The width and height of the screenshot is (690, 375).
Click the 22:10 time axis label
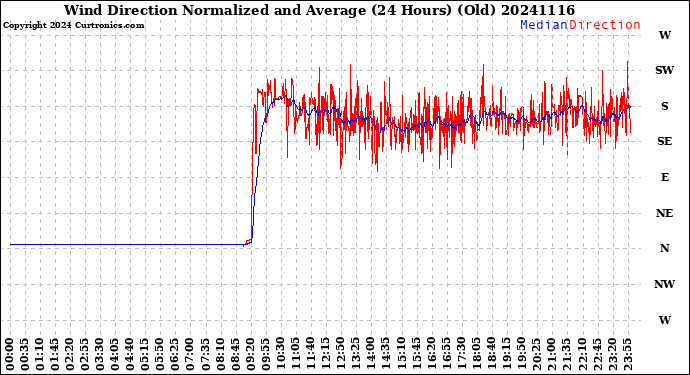click(582, 354)
